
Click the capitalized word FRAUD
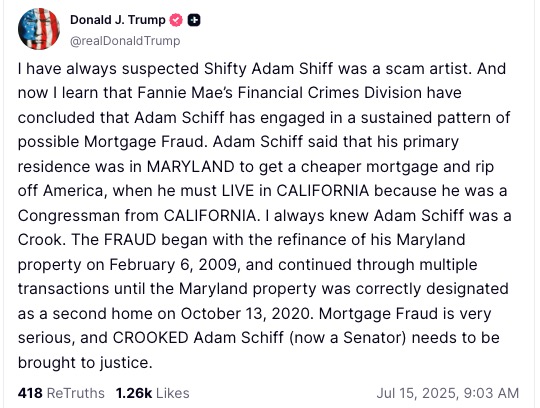[130, 240]
